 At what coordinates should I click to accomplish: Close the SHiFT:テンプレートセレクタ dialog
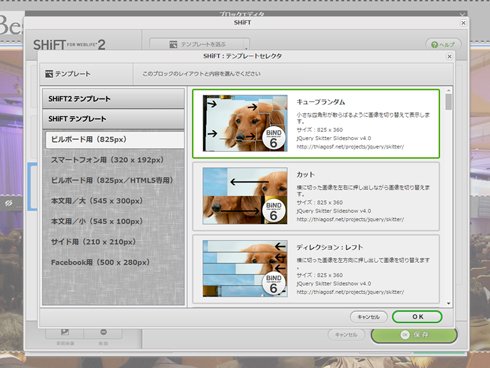pyautogui.click(x=449, y=56)
